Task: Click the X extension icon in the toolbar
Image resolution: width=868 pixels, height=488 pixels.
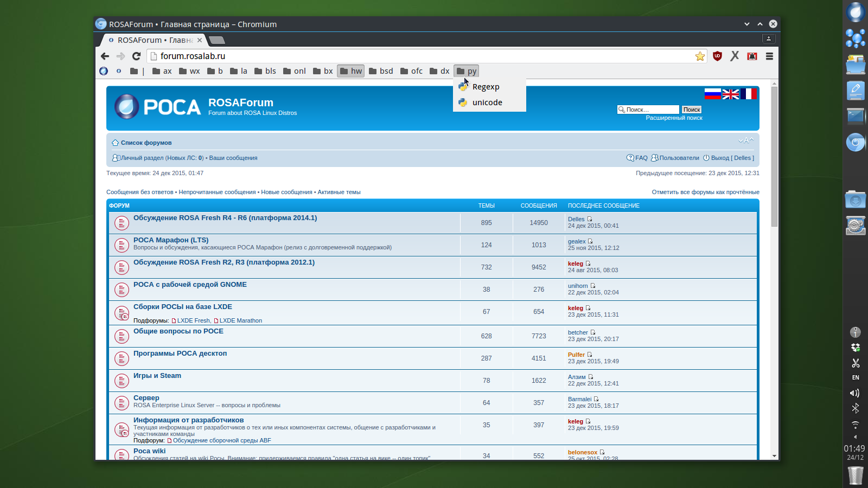Action: click(x=735, y=56)
